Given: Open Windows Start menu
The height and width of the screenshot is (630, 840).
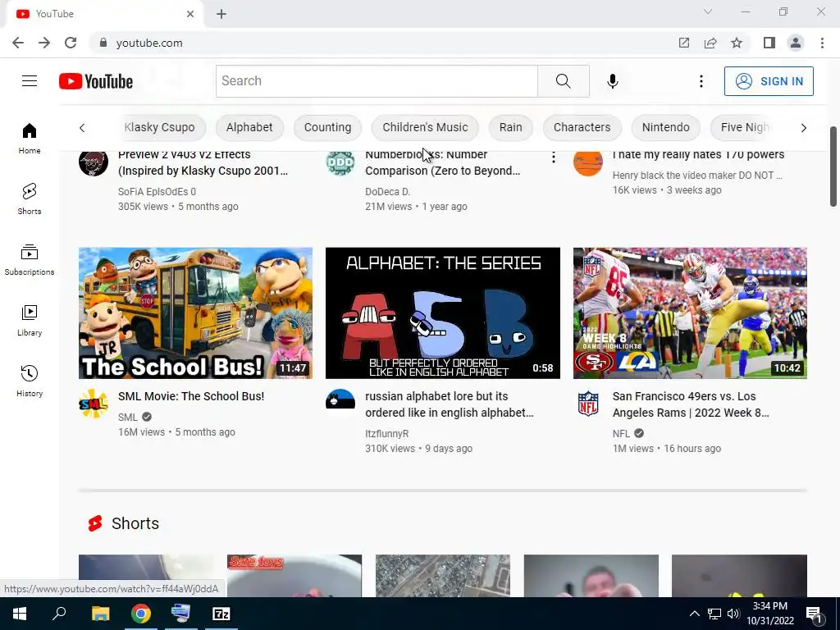Looking at the screenshot, I should coord(20,614).
